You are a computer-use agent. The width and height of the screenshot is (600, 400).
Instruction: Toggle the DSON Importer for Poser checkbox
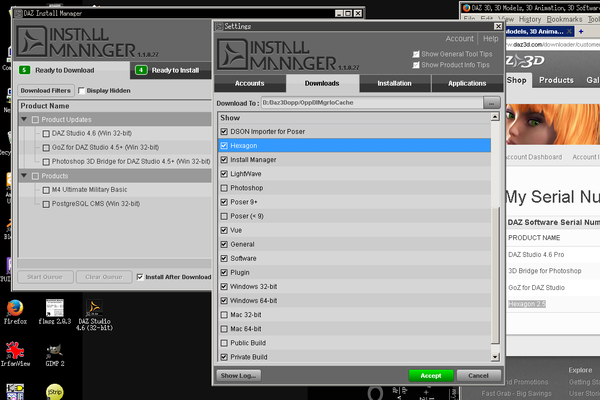[224, 132]
